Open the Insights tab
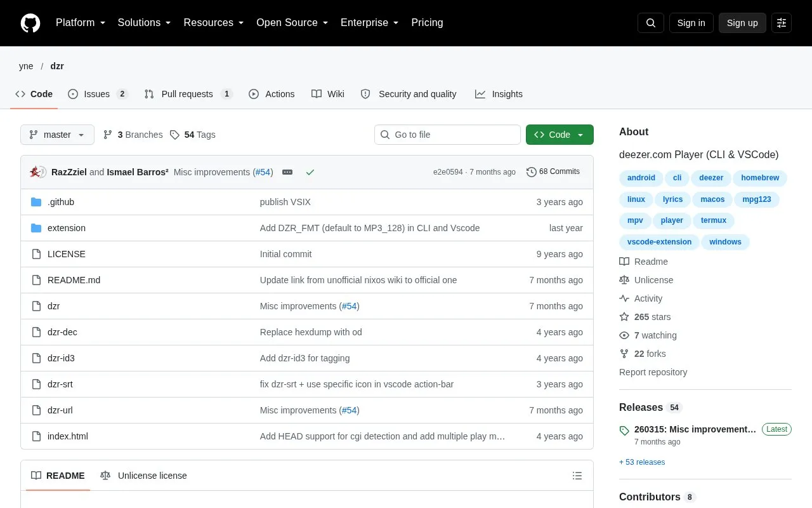The height and width of the screenshot is (508, 812). (x=499, y=94)
